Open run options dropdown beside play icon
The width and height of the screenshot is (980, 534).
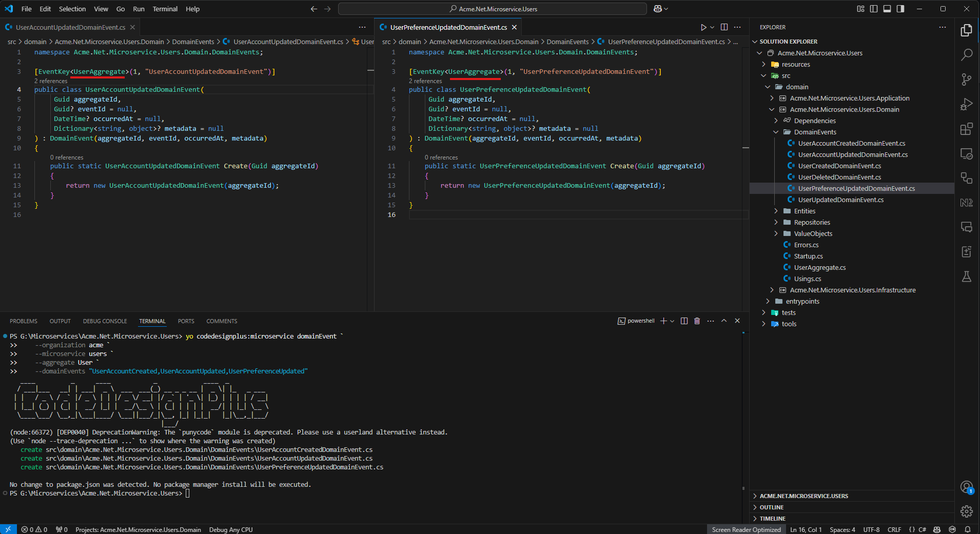pyautogui.click(x=712, y=27)
